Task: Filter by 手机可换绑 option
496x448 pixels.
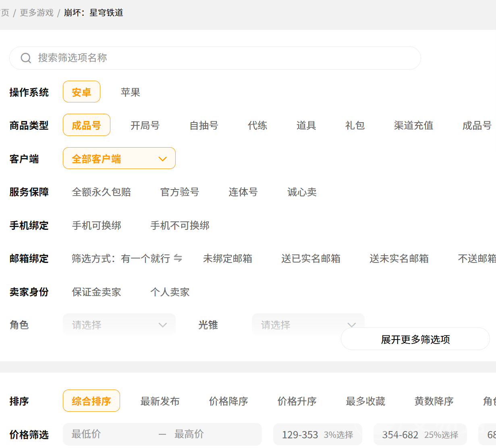Action: tap(96, 225)
